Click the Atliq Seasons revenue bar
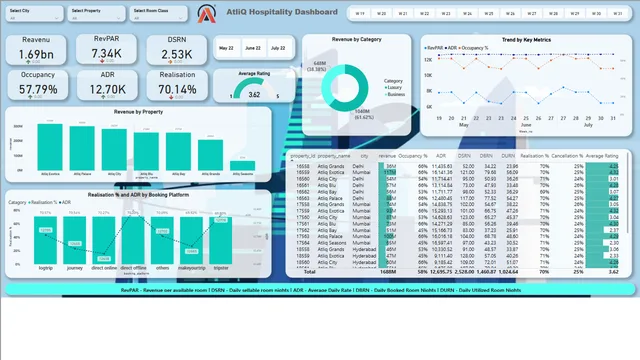Image resolution: width=640 pixels, height=360 pixels. pos(242,166)
